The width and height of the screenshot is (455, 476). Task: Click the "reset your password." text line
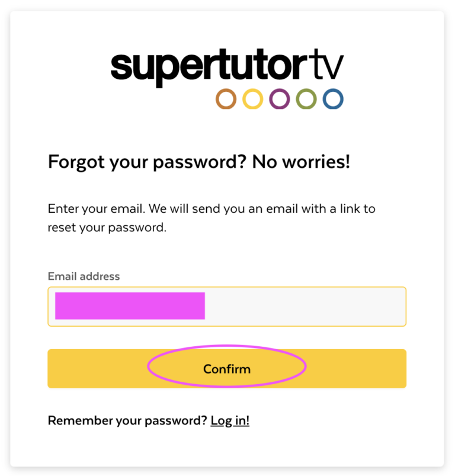(107, 228)
